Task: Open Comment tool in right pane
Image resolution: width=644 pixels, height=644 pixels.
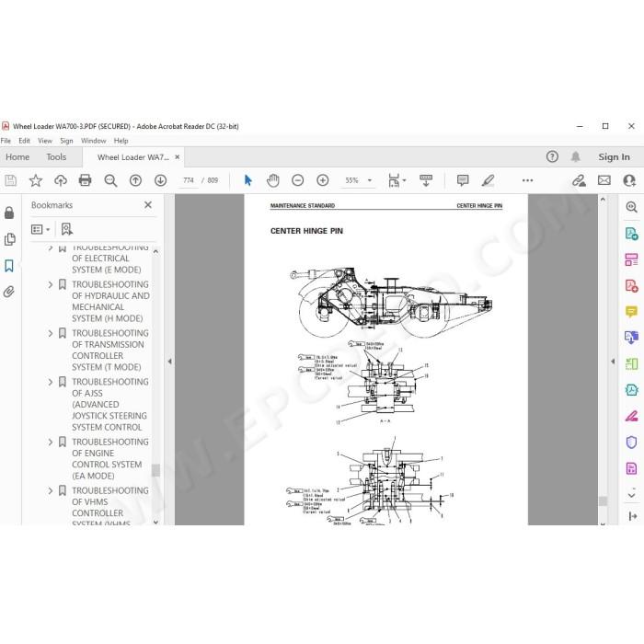Action: (x=631, y=312)
